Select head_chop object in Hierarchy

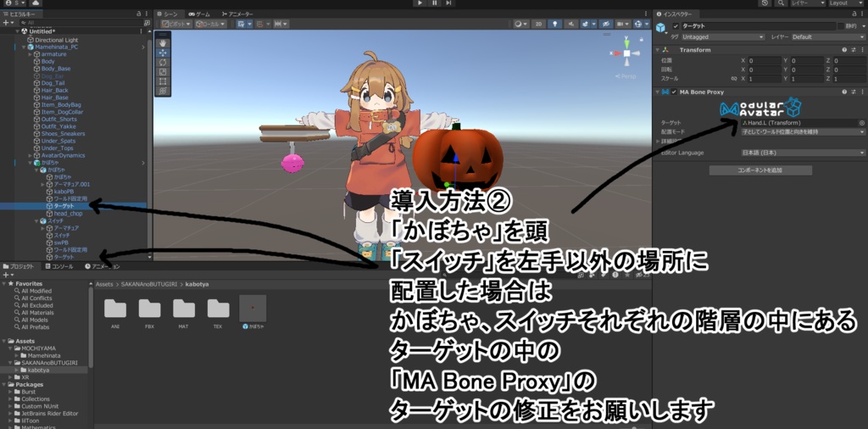tap(68, 213)
